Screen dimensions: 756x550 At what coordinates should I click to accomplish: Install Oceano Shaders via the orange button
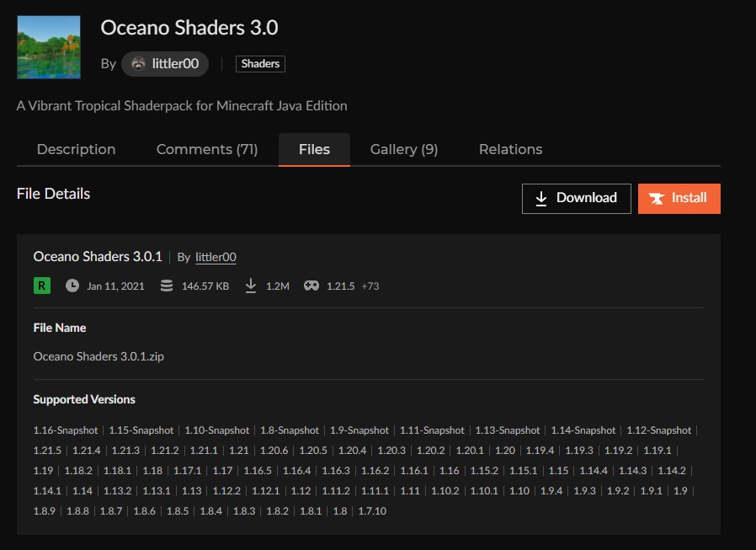coord(679,198)
